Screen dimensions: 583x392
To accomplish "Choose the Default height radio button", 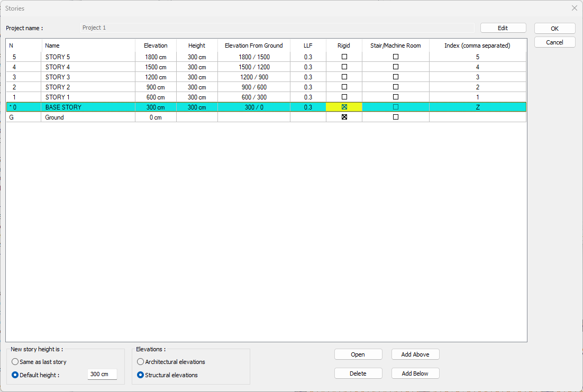I will [x=15, y=375].
